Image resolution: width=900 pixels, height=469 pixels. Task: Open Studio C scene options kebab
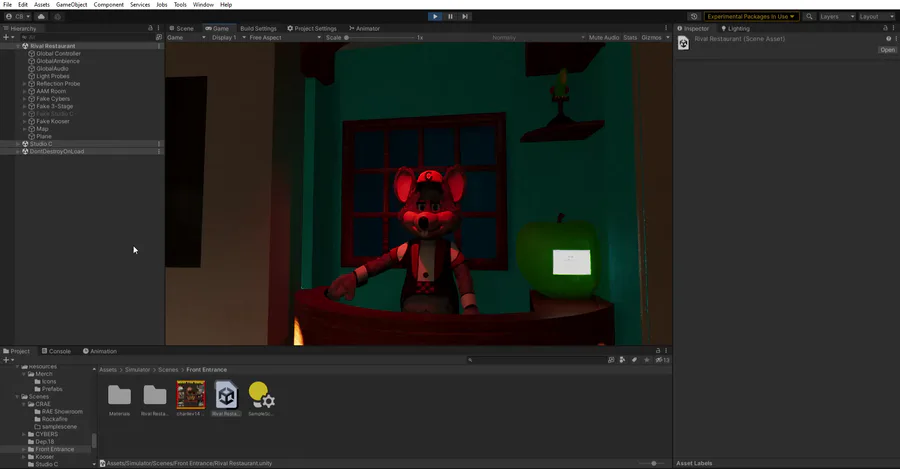(x=159, y=144)
